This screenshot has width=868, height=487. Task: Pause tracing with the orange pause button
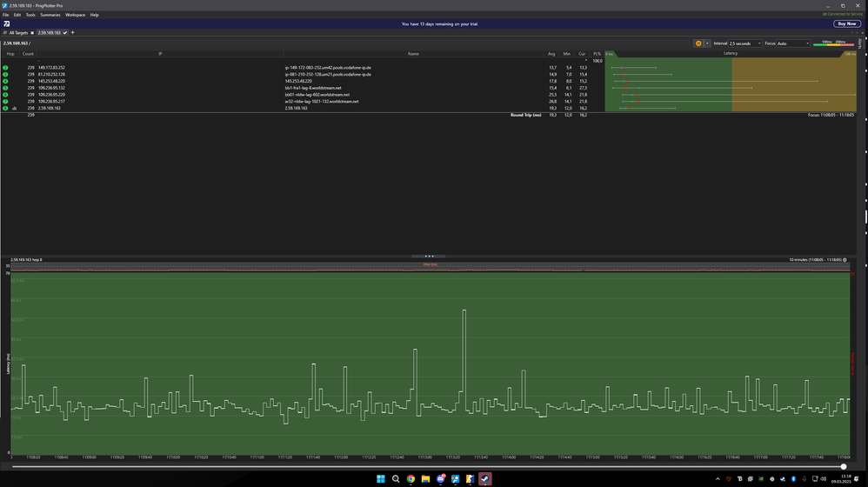[x=698, y=43]
